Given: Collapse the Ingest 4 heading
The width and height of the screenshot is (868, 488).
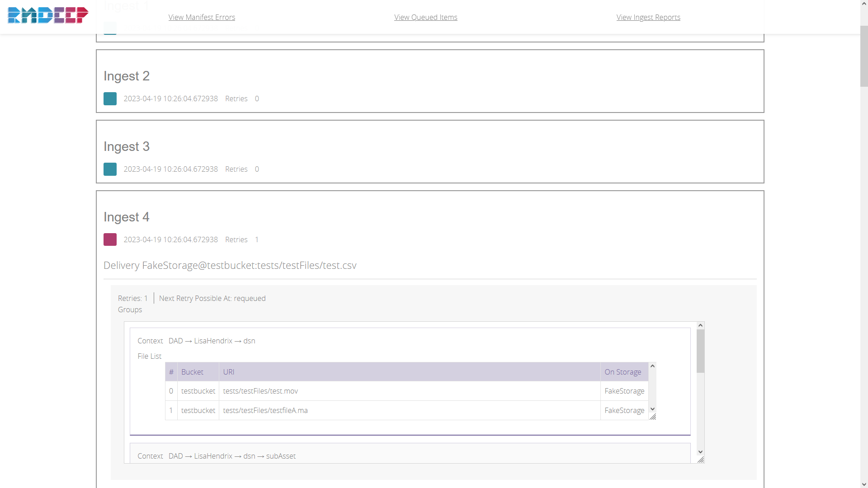Looking at the screenshot, I should 127,217.
